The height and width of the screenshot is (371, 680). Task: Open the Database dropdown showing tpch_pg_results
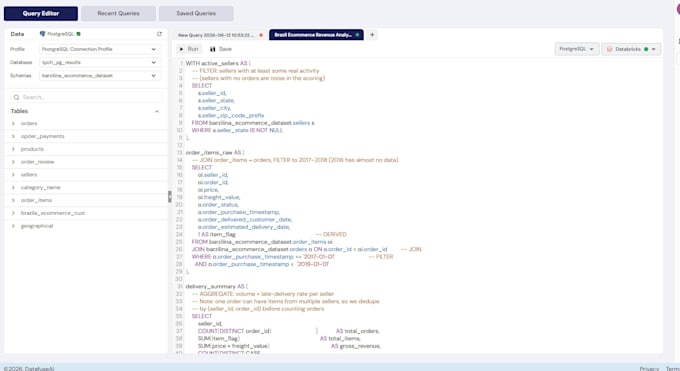click(100, 62)
